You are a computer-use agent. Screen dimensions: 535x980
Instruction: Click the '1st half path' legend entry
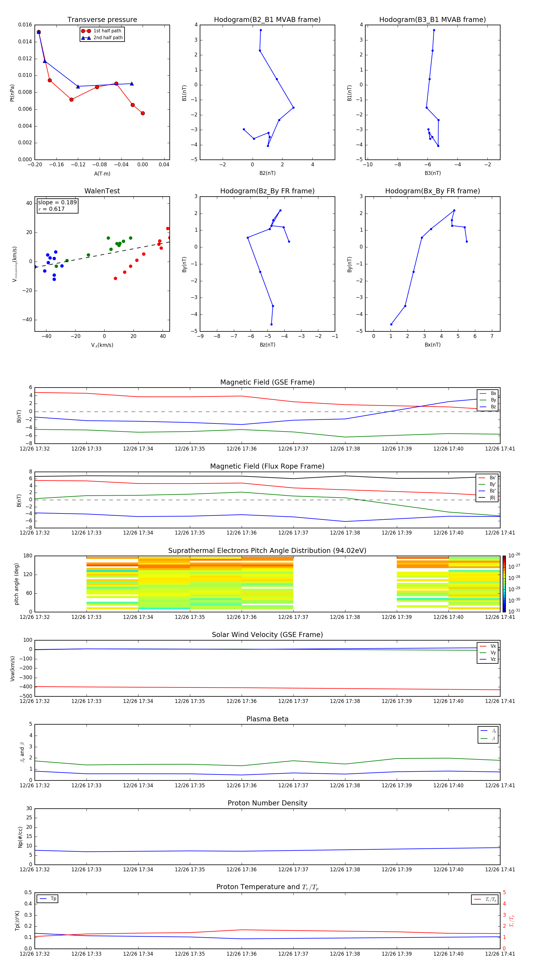101,31
